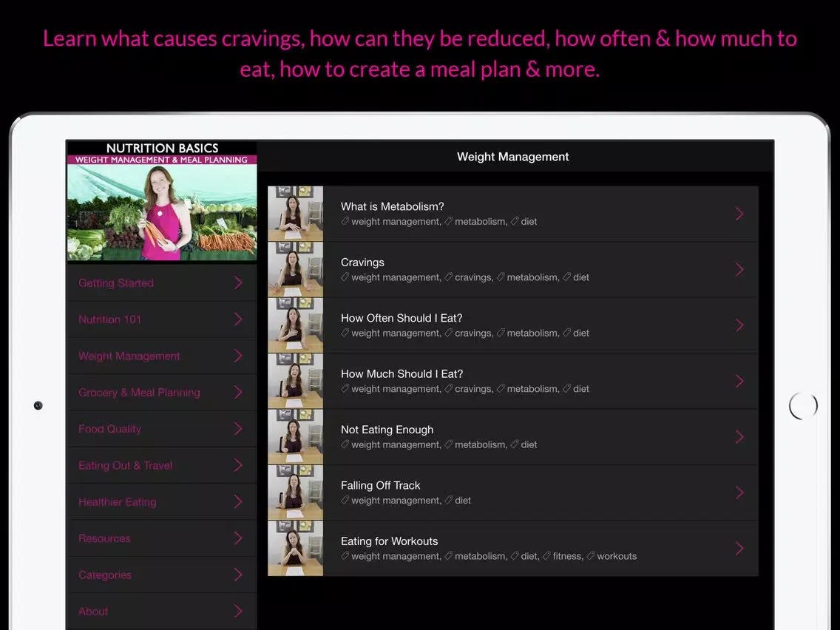Open the What is Metabolism? video thumbnail
Screen dimensions: 840x630
coord(295,213)
